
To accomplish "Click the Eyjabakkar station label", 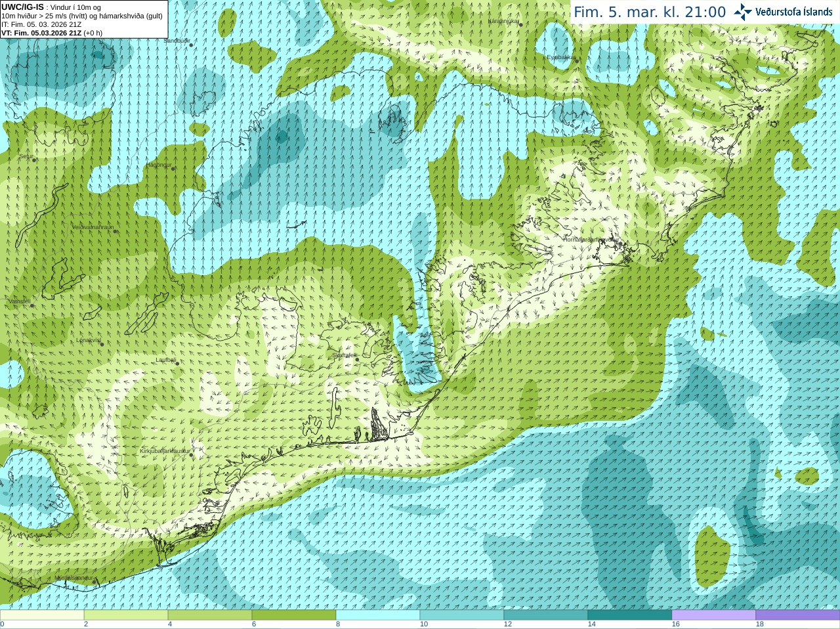I will tap(561, 58).
